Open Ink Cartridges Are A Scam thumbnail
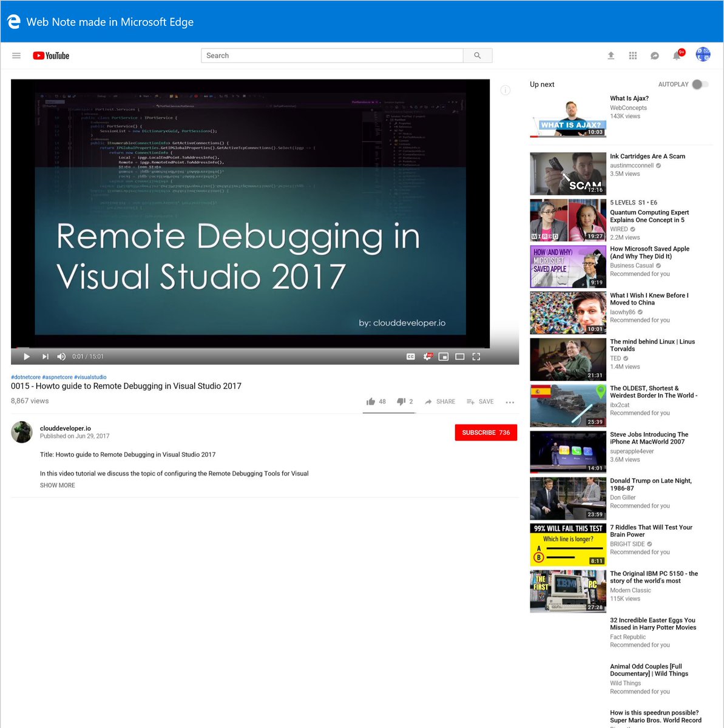724x728 pixels. click(568, 174)
